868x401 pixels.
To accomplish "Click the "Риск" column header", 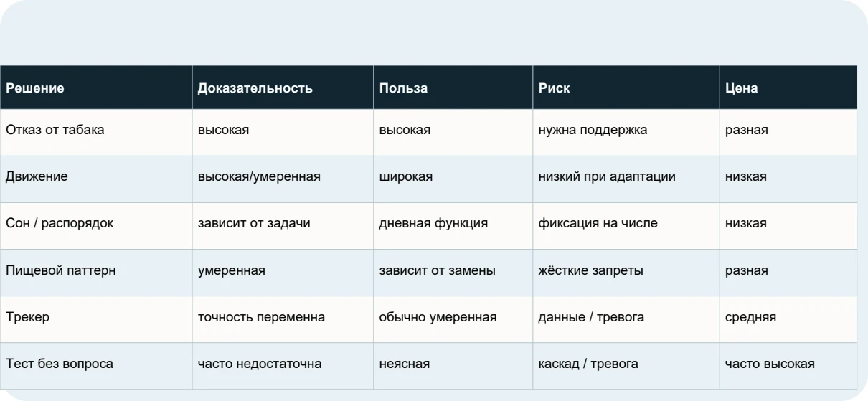I will point(626,88).
